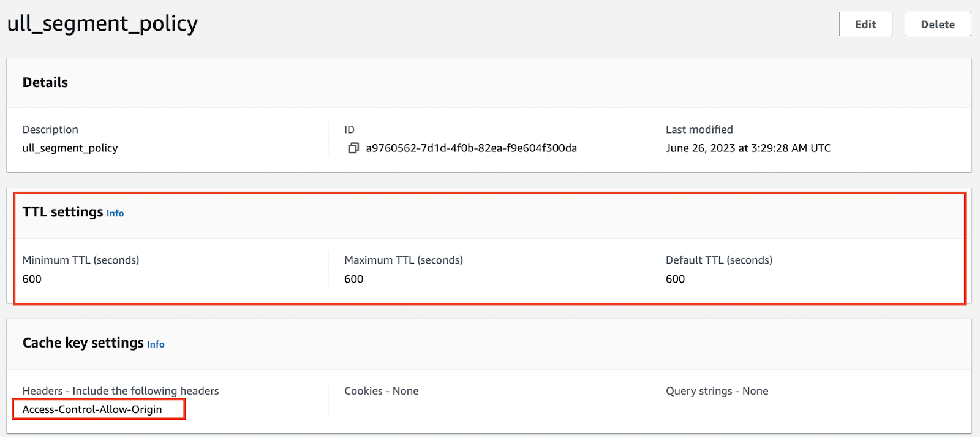Screen dimensions: 980x437
Task: Click the Delete button
Action: tap(937, 25)
